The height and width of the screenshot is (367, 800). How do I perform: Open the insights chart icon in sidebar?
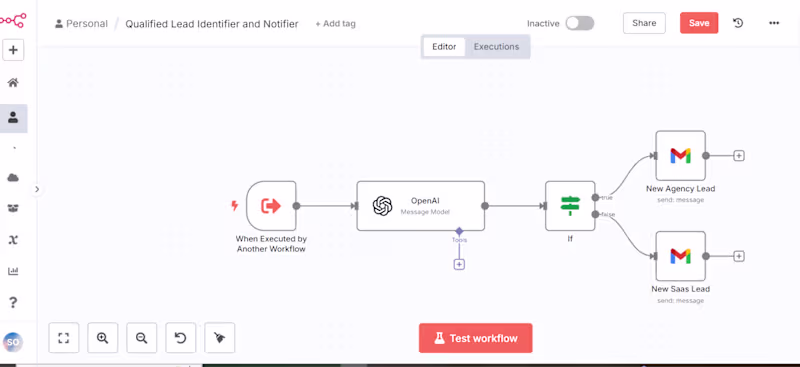[13, 271]
